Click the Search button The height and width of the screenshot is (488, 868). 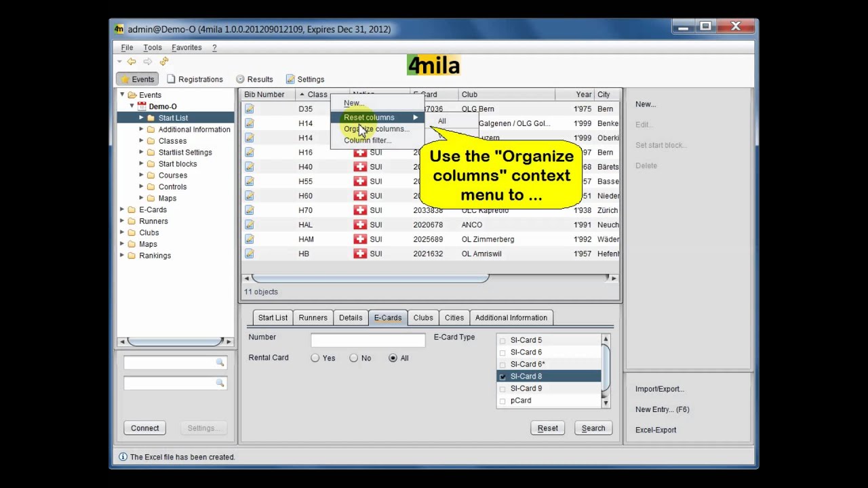pyautogui.click(x=593, y=428)
